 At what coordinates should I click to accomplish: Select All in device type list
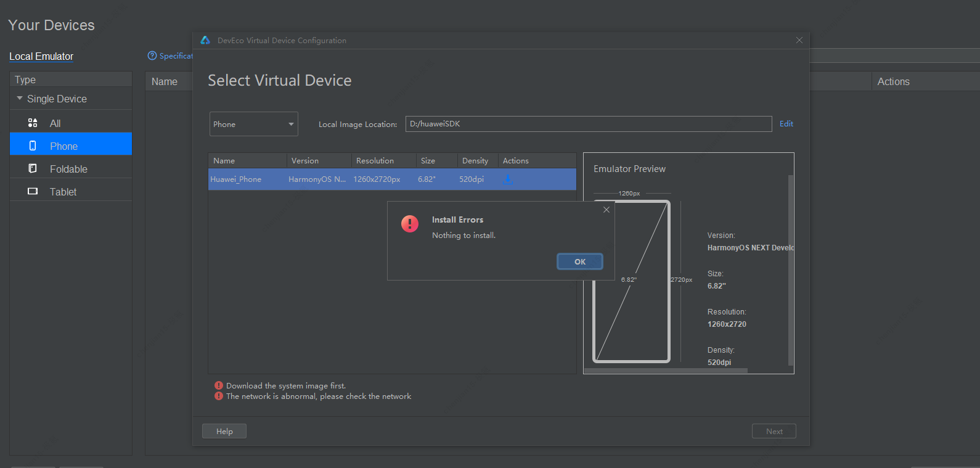(x=71, y=123)
